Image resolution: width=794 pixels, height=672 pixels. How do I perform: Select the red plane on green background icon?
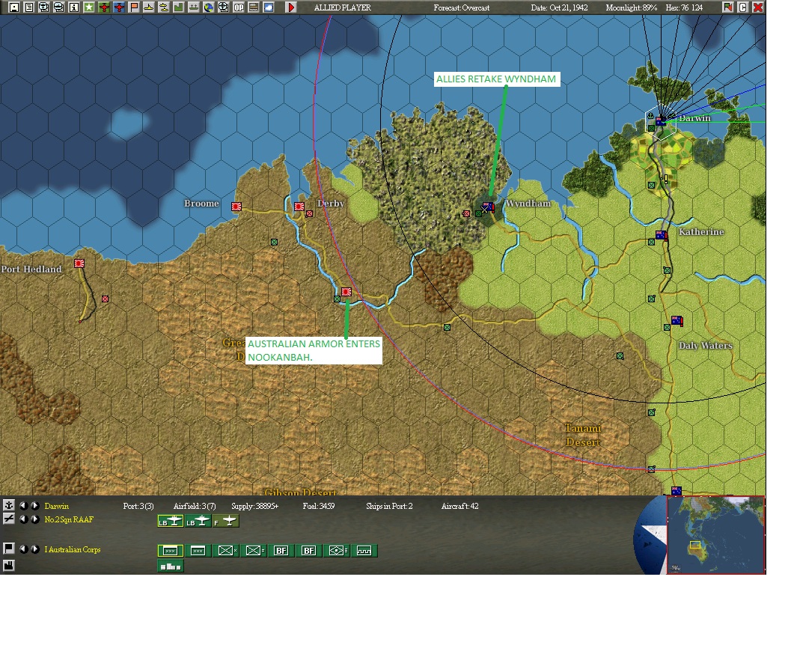(104, 7)
